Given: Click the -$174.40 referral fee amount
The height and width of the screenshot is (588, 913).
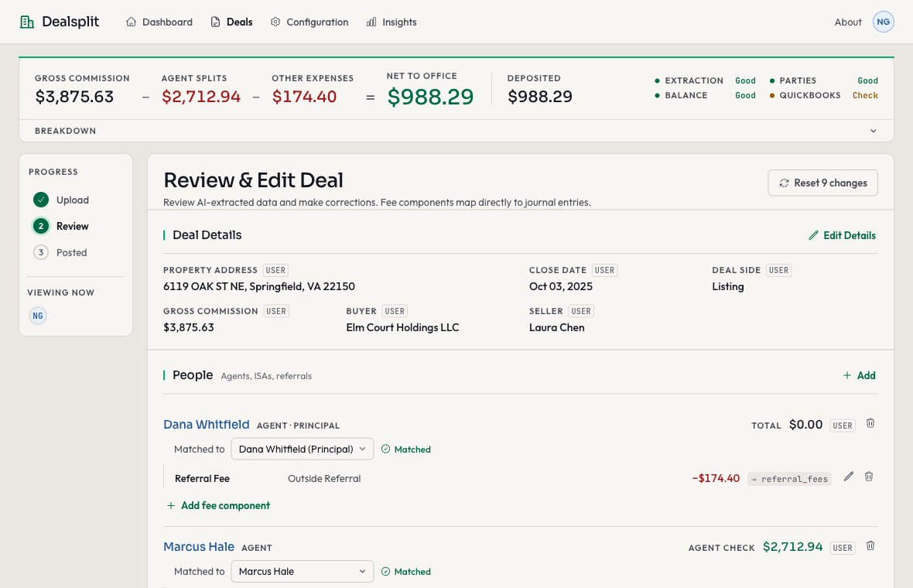Looking at the screenshot, I should click(x=716, y=478).
